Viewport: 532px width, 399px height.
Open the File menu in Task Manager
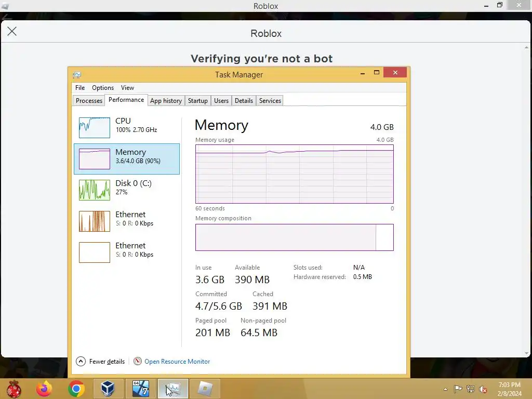click(x=80, y=87)
